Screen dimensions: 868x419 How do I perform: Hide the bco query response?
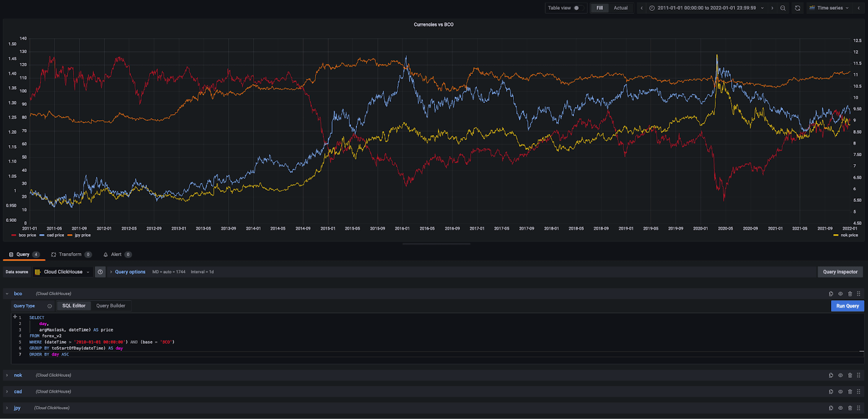click(x=840, y=294)
